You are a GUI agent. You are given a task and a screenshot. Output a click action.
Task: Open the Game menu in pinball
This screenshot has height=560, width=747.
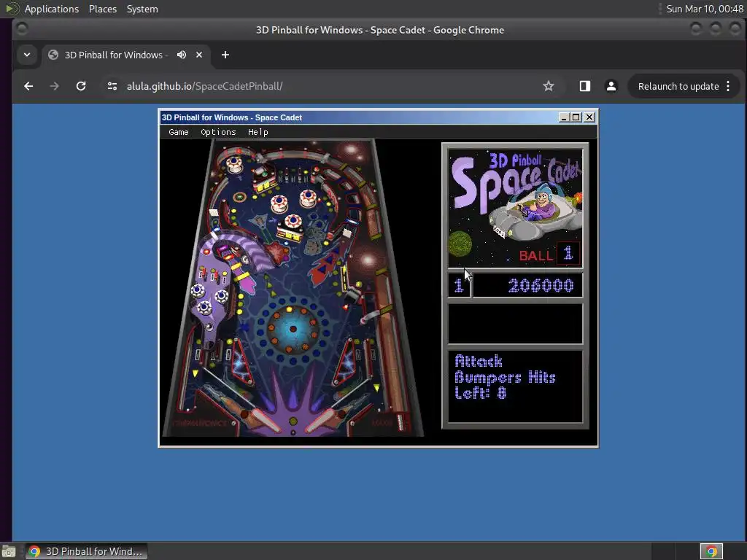coord(179,132)
